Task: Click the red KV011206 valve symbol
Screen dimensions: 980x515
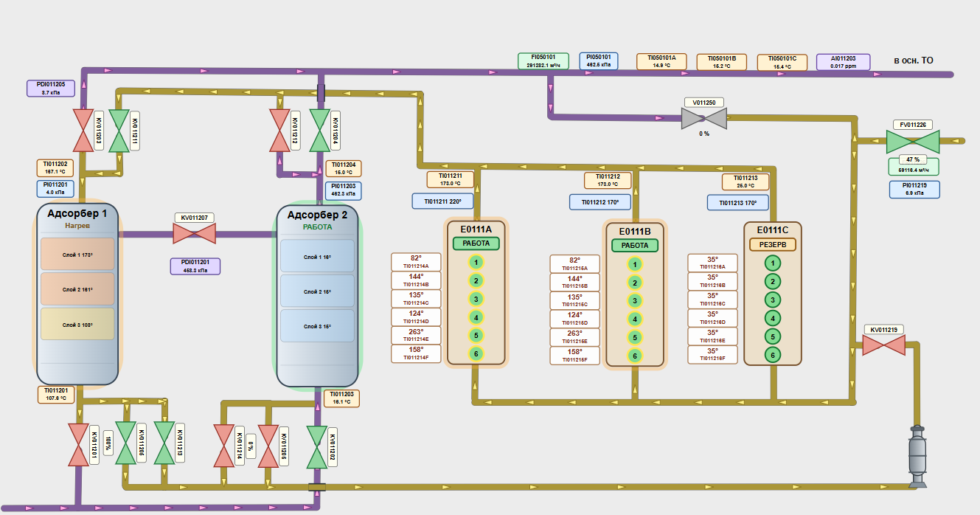Action: pyautogui.click(x=267, y=446)
